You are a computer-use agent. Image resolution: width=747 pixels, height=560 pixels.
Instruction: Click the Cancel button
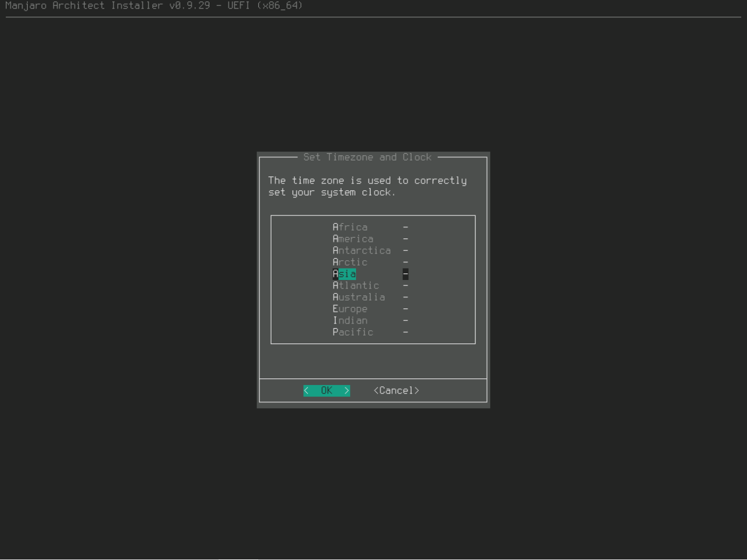click(396, 391)
